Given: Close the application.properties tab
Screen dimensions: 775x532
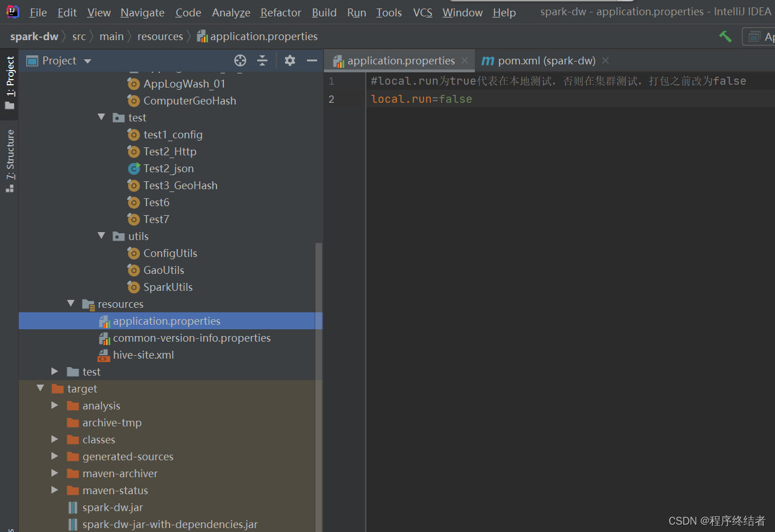Looking at the screenshot, I should [x=465, y=60].
